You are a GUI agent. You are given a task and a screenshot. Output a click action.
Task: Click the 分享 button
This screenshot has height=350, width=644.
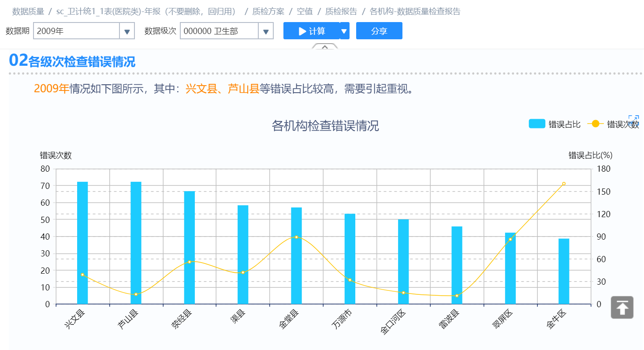coord(379,31)
